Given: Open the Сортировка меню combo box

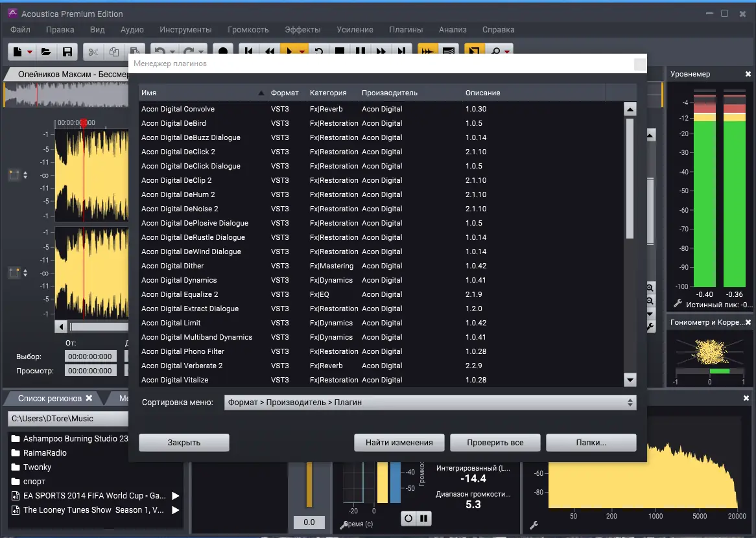Looking at the screenshot, I should click(x=430, y=403).
